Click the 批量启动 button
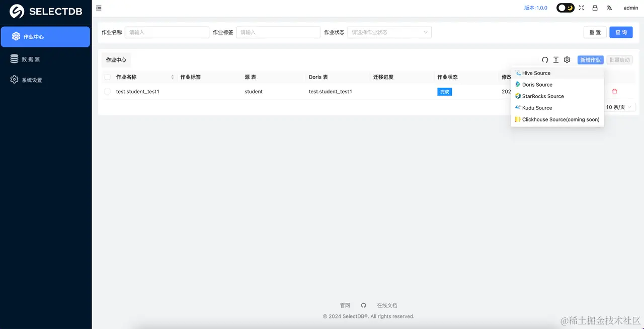This screenshot has width=644, height=329. click(620, 60)
